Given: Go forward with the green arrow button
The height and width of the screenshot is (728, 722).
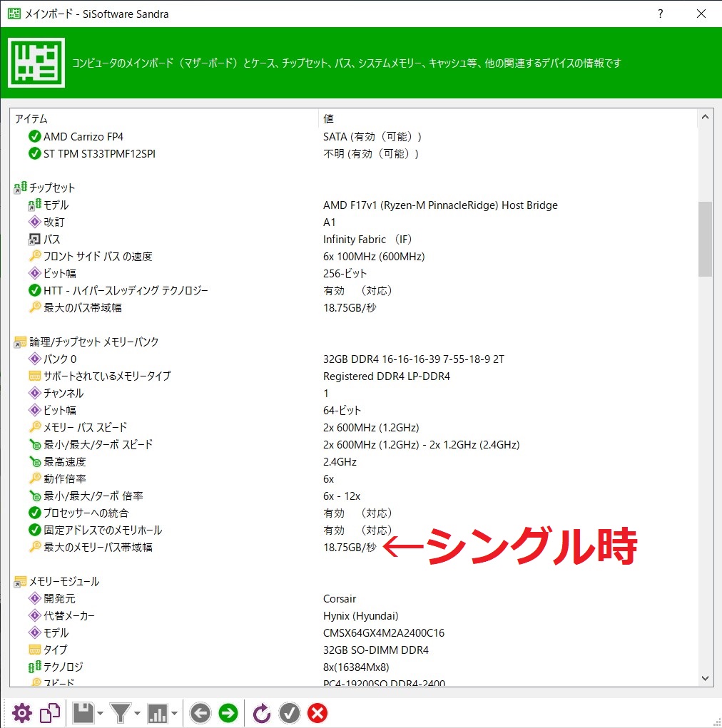Looking at the screenshot, I should tap(228, 713).
